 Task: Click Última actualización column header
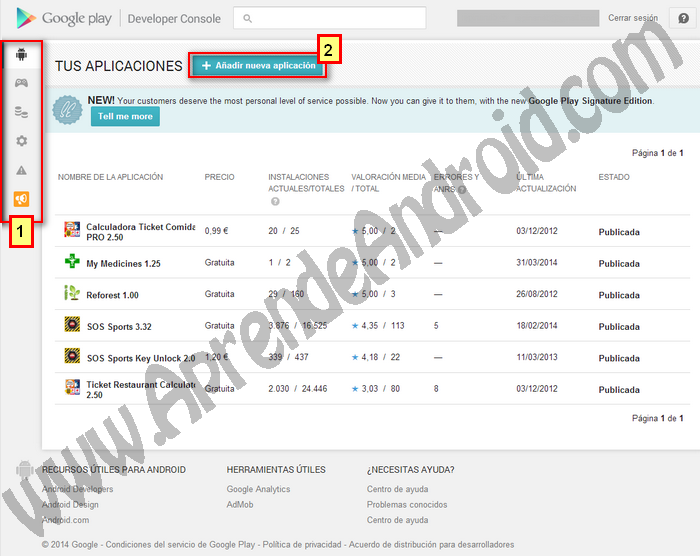[x=546, y=183]
